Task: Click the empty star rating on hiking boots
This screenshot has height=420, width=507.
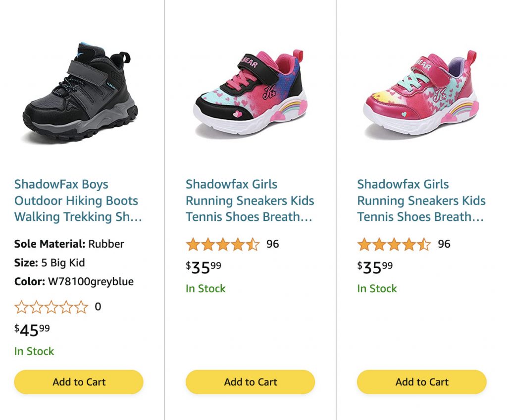Action: [x=51, y=307]
